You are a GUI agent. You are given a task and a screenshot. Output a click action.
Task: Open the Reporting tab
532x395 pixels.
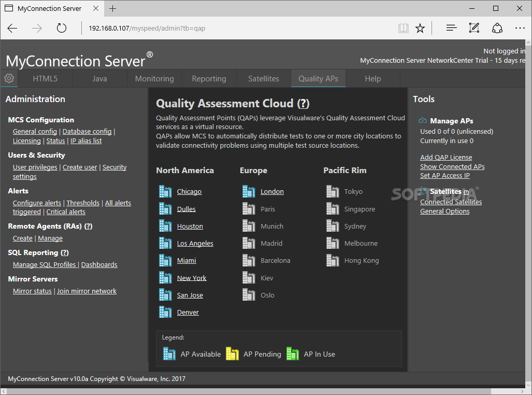click(209, 78)
